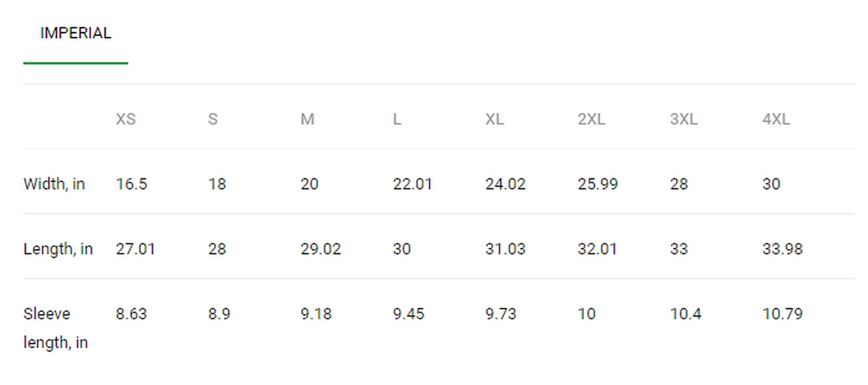This screenshot has height=385, width=868.
Task: Click the Length, in row label
Action: (x=58, y=249)
